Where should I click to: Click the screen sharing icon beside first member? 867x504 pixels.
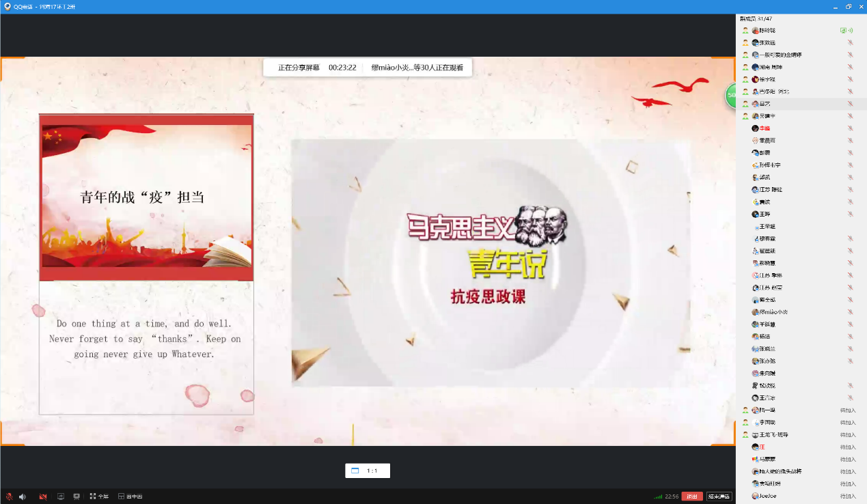point(843,31)
